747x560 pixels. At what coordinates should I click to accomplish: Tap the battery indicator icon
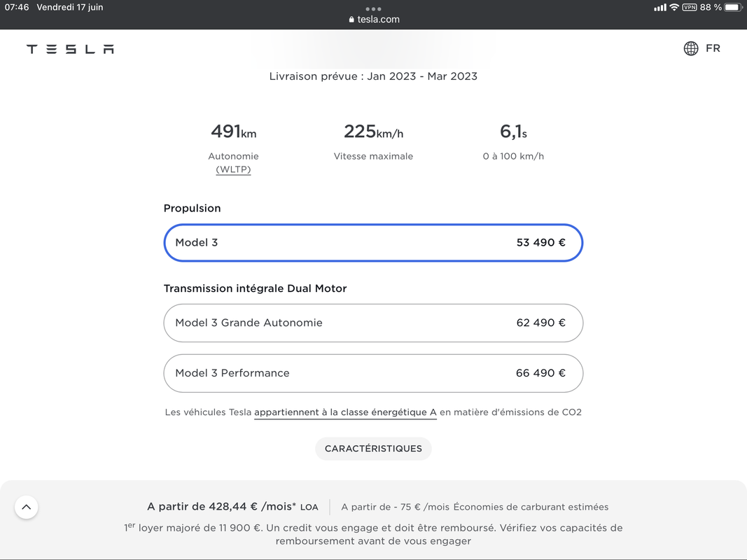tap(733, 7)
